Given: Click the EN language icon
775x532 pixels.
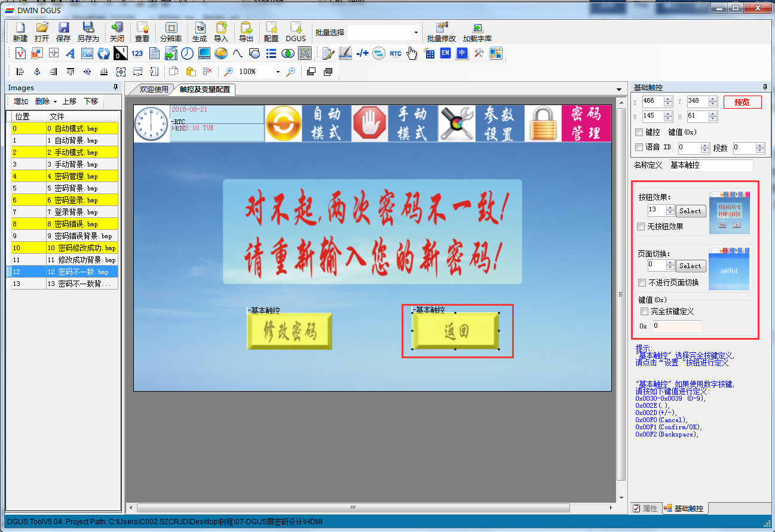Looking at the screenshot, I should click(x=446, y=54).
